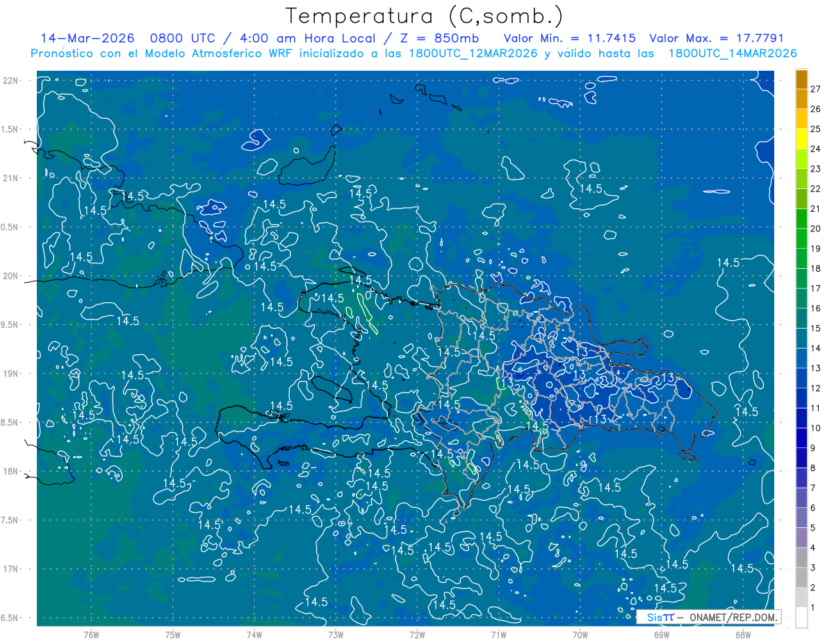Click the '69W' longitude axis label

point(661,634)
